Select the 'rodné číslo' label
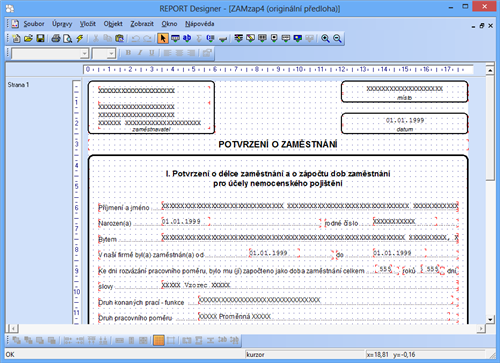 tap(342, 223)
